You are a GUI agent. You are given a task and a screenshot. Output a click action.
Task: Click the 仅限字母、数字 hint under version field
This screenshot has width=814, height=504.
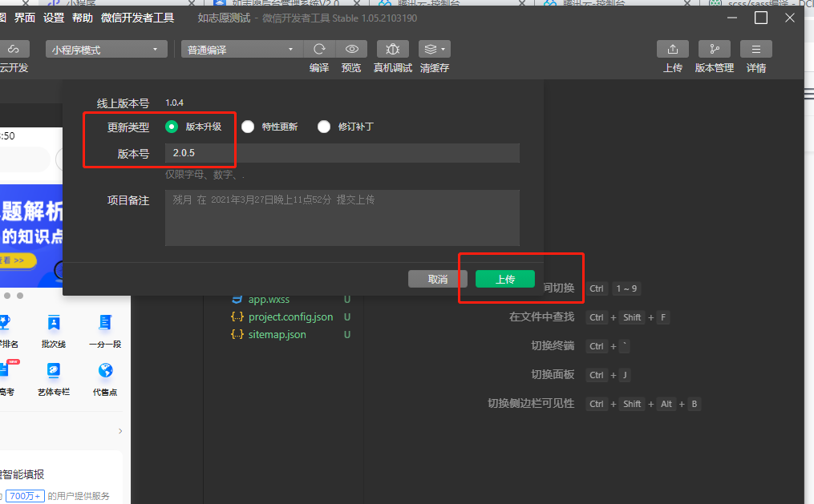(205, 175)
